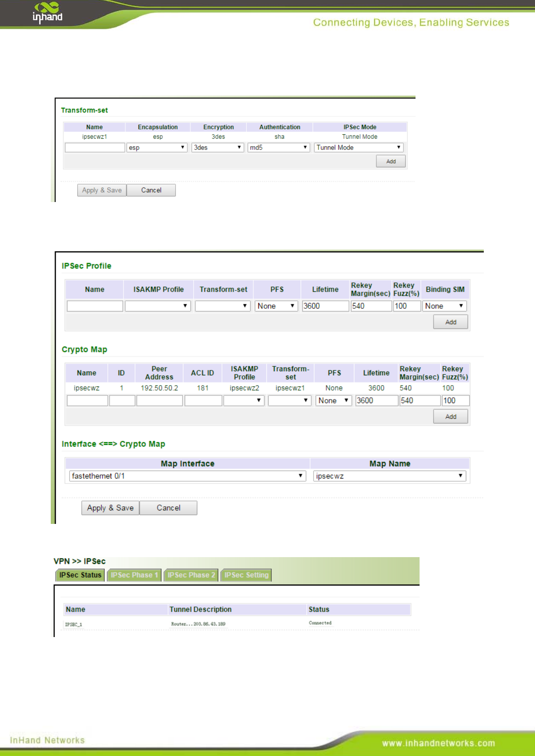Click ipsecwz1 name in Transform-set row

pyautogui.click(x=95, y=136)
